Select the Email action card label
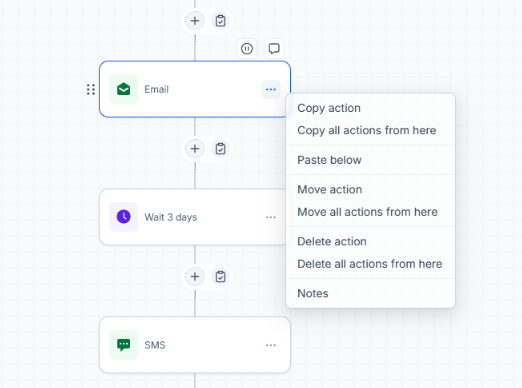Viewport: 522px width, 388px height. pyautogui.click(x=156, y=89)
